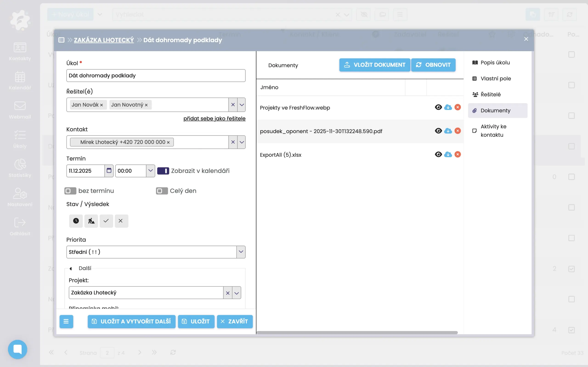This screenshot has width=588, height=367.
Task: Download the posudek_oponent PDF file
Action: (x=448, y=131)
